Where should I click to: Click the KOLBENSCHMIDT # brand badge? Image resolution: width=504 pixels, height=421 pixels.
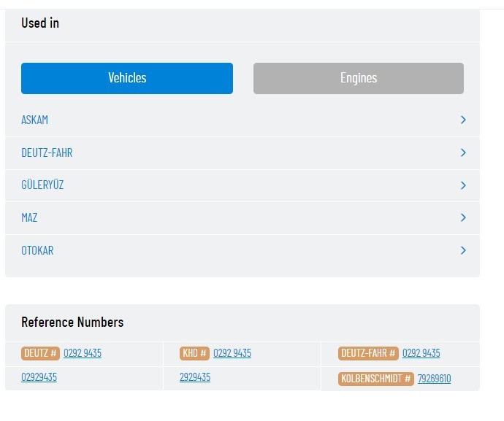[x=376, y=379]
